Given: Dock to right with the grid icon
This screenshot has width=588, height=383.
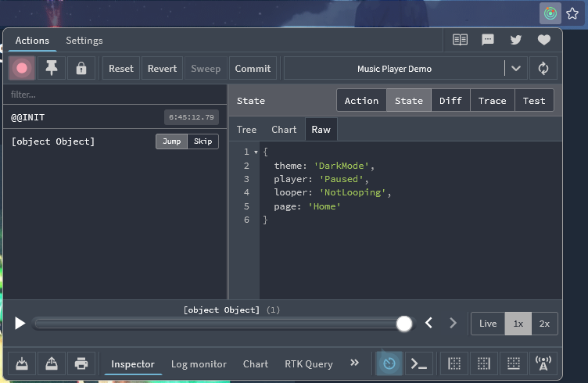Looking at the screenshot, I should [x=484, y=363].
